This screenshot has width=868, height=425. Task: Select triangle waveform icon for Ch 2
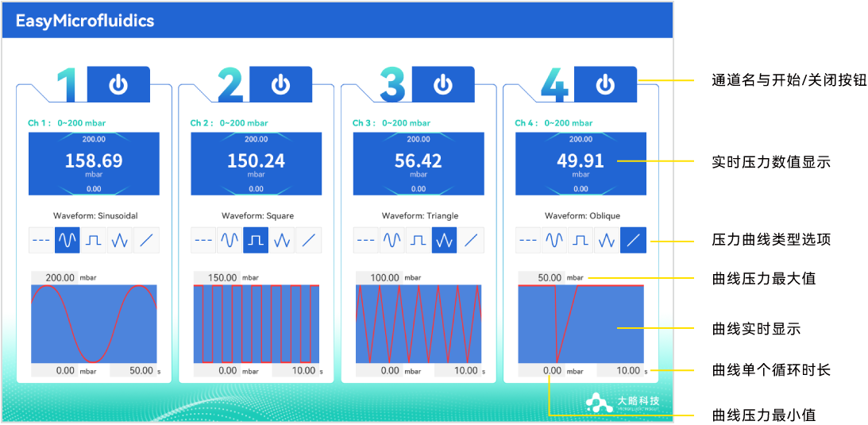coord(283,240)
